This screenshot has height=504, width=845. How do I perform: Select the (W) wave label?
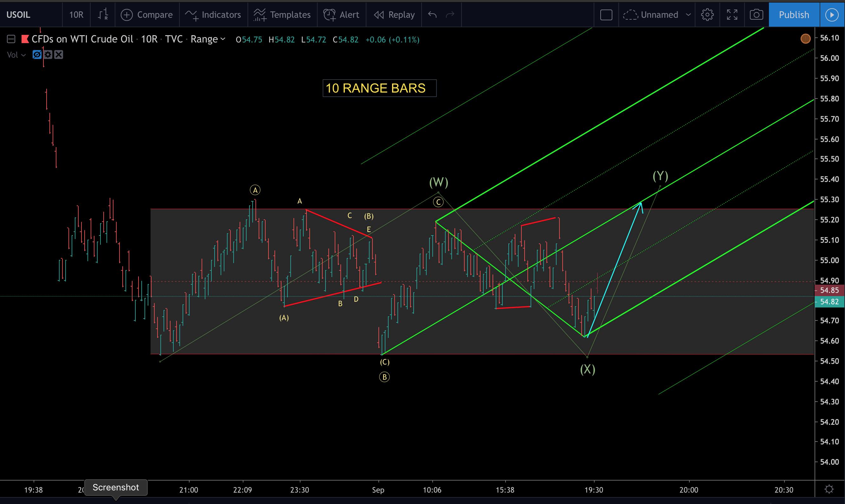click(x=439, y=182)
